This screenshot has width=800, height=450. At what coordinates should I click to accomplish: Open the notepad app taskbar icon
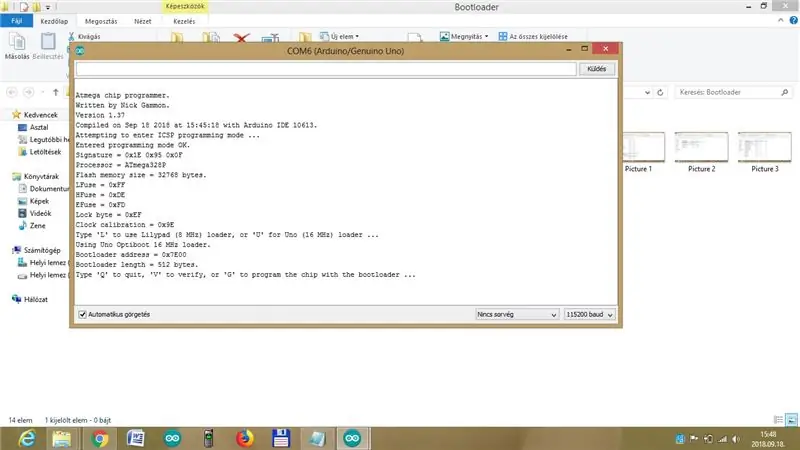click(317, 438)
